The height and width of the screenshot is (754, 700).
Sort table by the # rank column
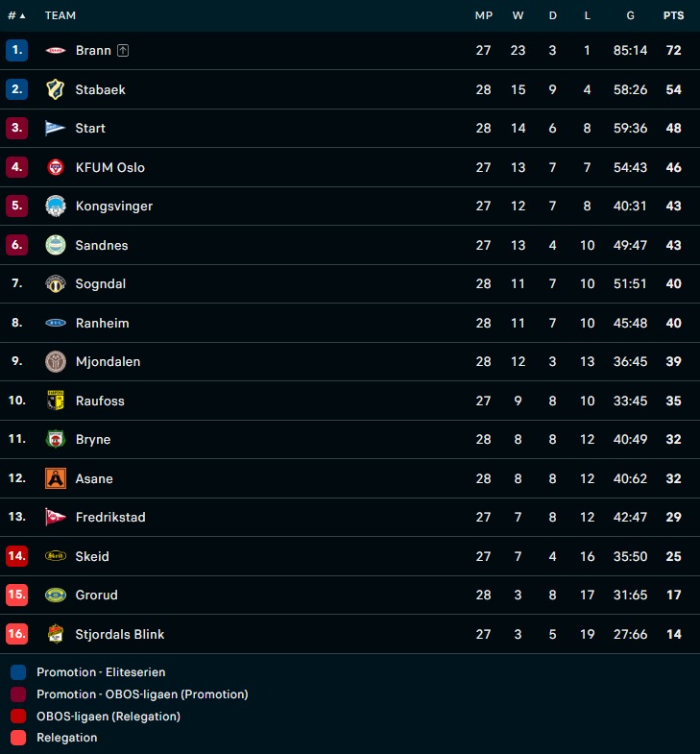(16, 15)
